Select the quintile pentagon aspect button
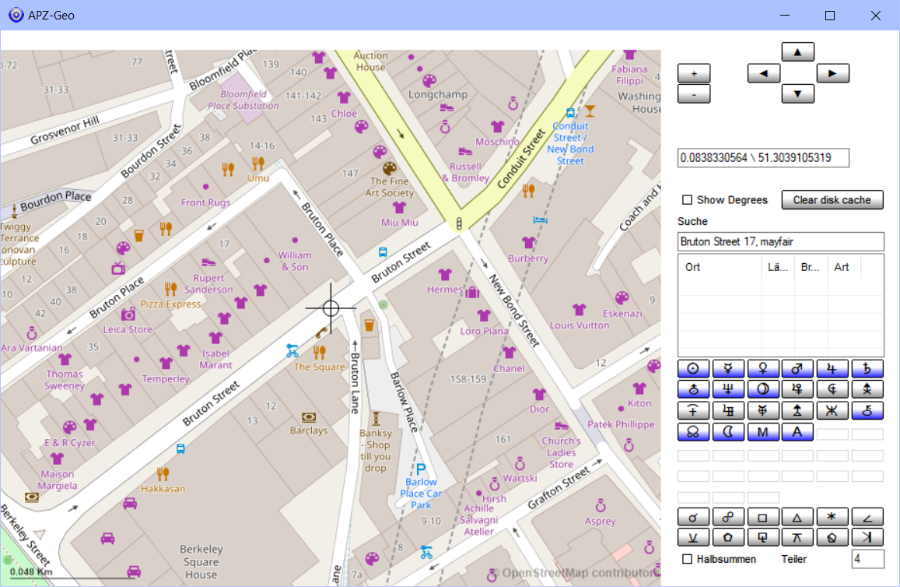 coord(728,538)
